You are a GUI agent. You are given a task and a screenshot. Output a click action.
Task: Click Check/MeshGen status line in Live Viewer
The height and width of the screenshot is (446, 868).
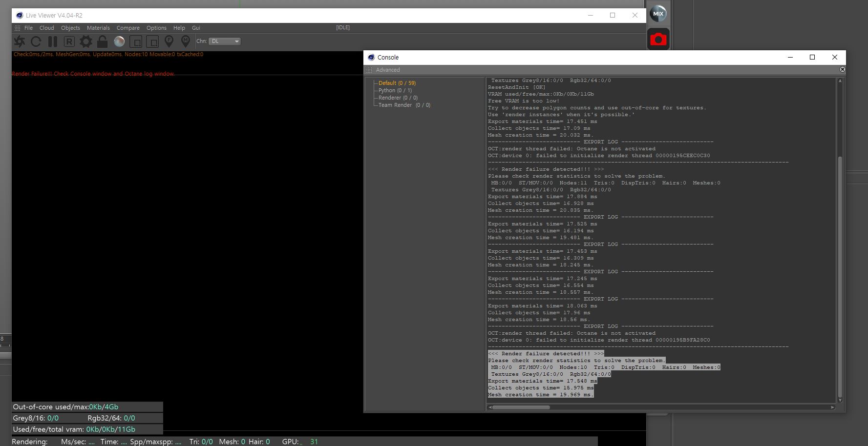point(108,54)
